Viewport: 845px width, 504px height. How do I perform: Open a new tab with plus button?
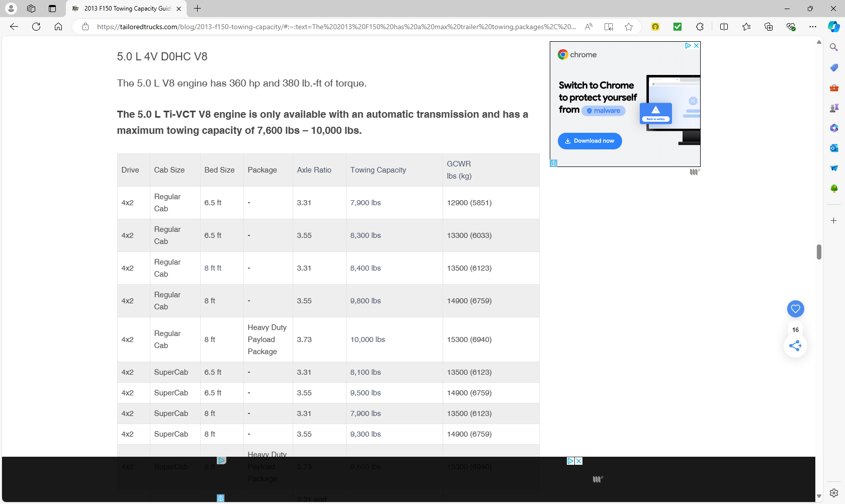point(198,9)
